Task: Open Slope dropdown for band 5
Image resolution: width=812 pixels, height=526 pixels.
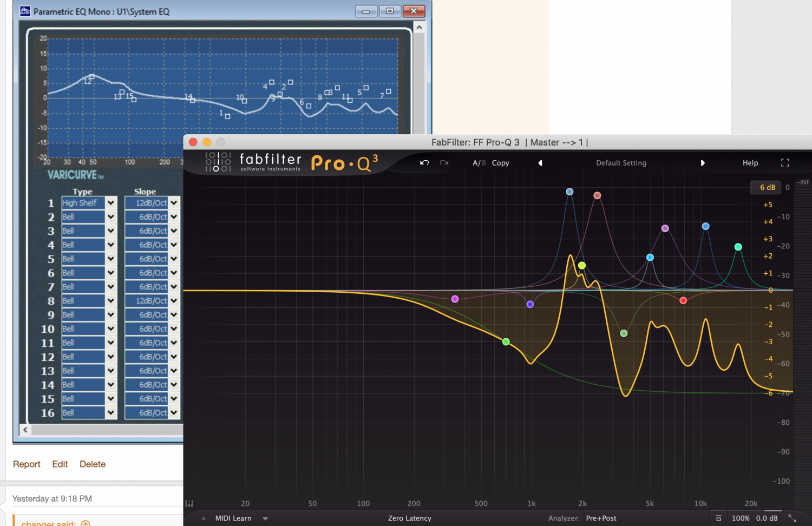Action: pyautogui.click(x=174, y=259)
